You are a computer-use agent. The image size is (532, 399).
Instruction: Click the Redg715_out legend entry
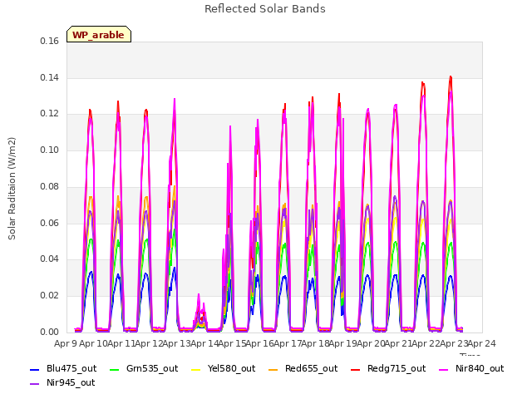[x=388, y=368]
